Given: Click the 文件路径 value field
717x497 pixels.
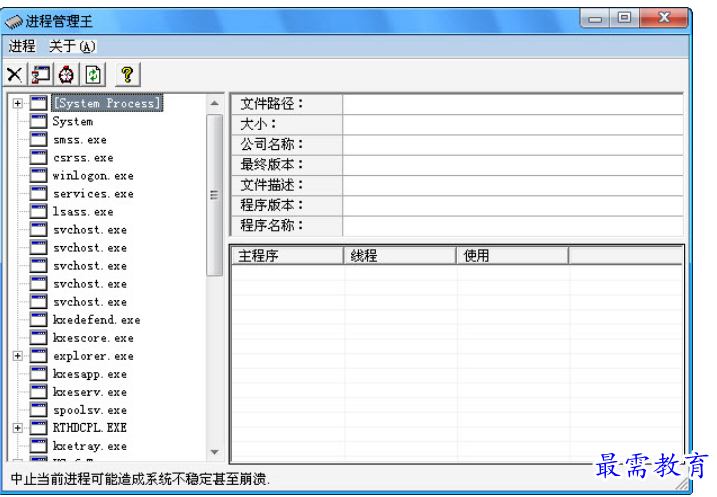Looking at the screenshot, I should [513, 104].
